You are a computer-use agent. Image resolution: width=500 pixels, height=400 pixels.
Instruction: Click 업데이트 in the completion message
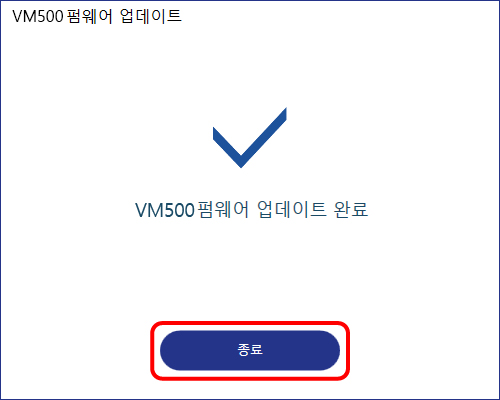[x=292, y=210]
